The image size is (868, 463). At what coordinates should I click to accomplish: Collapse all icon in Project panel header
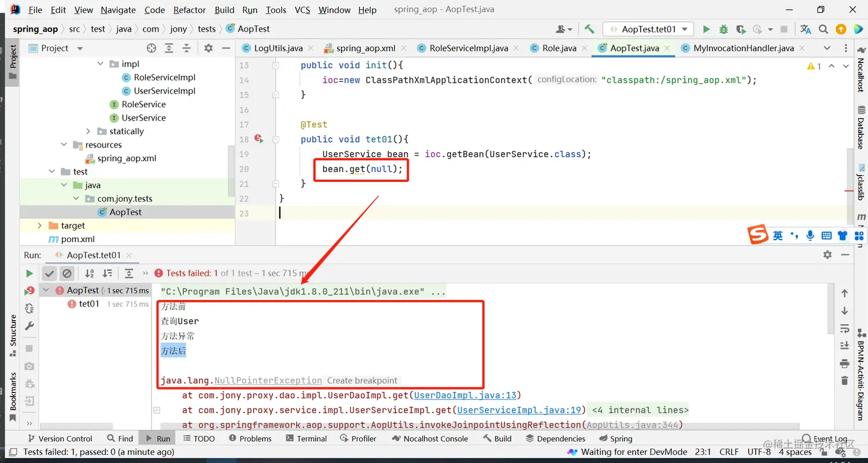(187, 48)
